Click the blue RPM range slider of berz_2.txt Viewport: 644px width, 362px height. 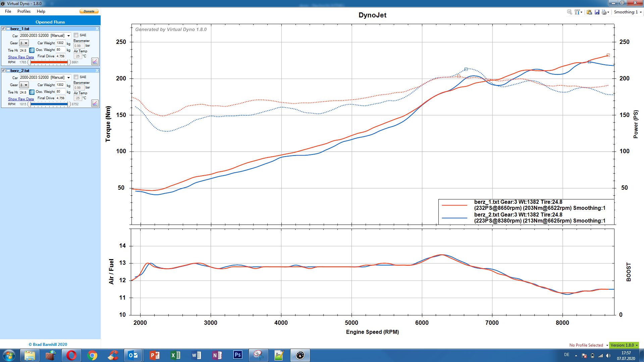[49, 104]
